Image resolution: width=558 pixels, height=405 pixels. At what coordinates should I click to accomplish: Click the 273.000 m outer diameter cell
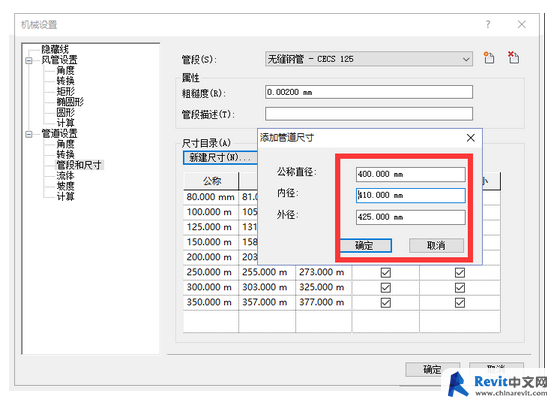(x=323, y=272)
